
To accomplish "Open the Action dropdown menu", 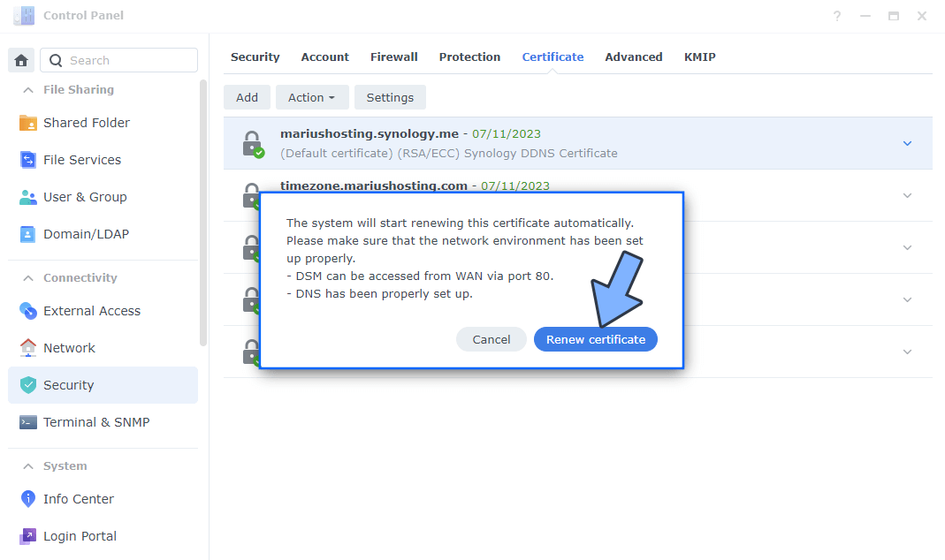I will [312, 97].
